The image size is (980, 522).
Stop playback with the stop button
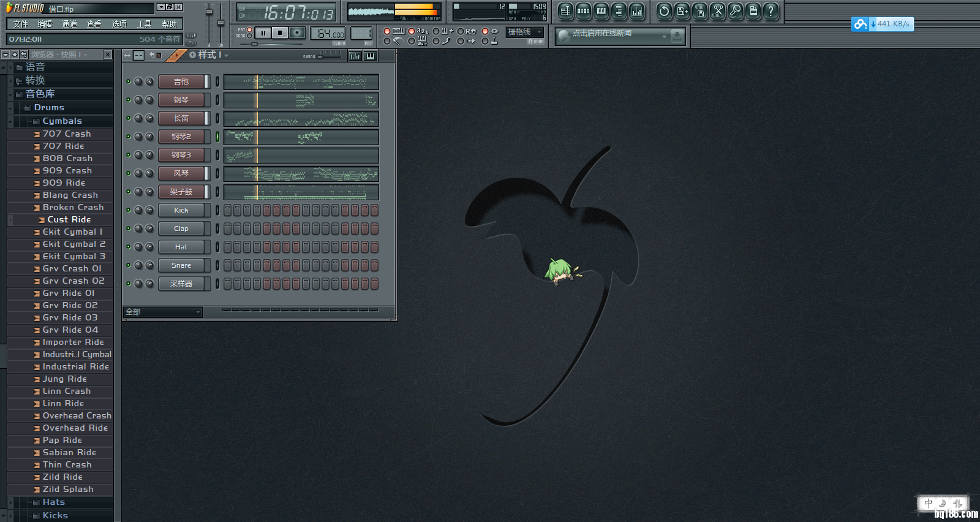[x=279, y=33]
